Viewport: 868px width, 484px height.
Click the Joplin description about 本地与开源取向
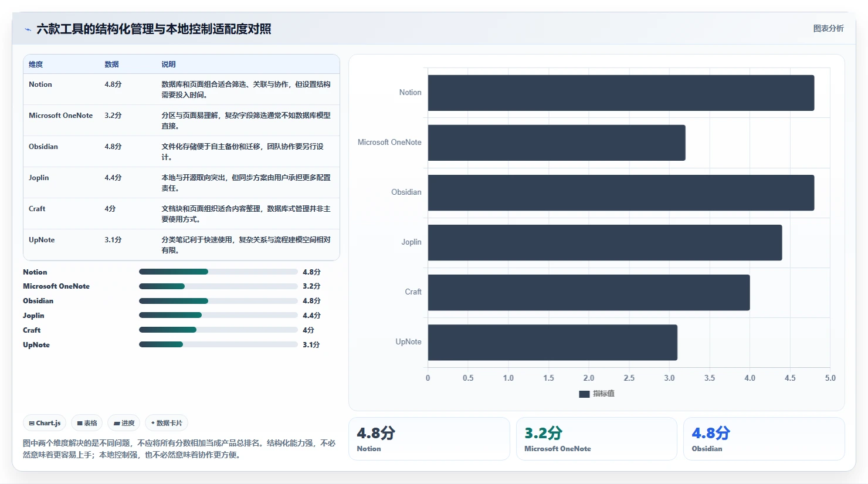246,182
